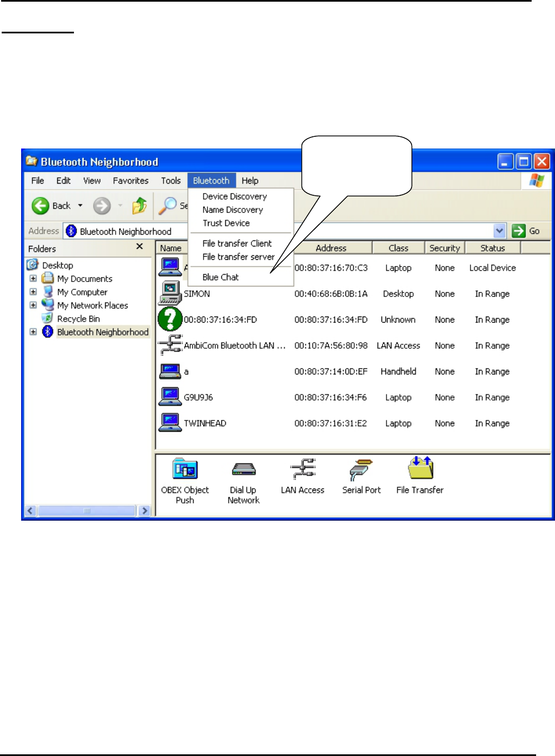Click the Folders pane horizontal scrollbar thumb
This screenshot has height=756, width=555.
coord(87,511)
